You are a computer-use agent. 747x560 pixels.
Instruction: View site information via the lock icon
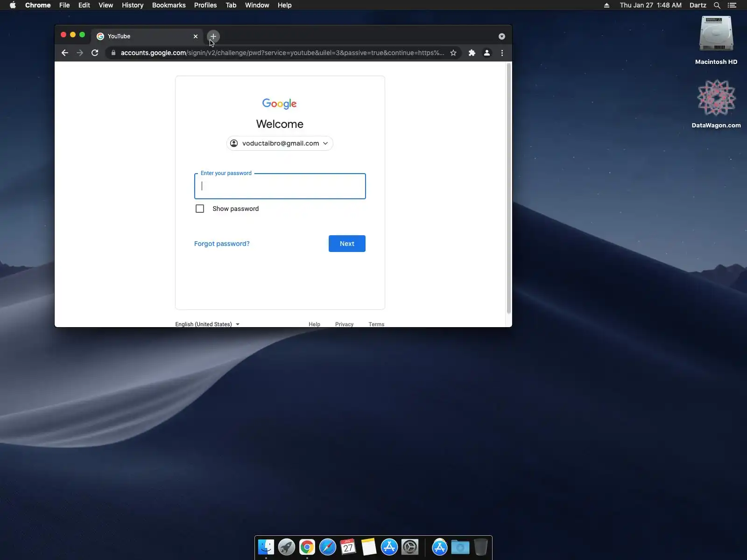coord(113,53)
